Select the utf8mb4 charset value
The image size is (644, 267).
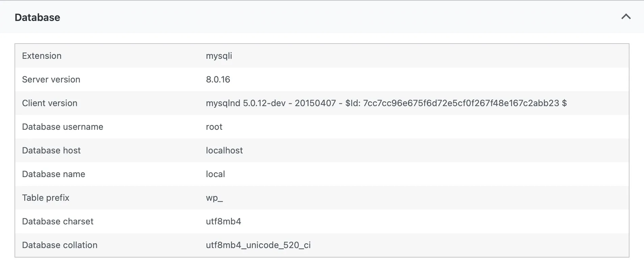[x=223, y=221]
